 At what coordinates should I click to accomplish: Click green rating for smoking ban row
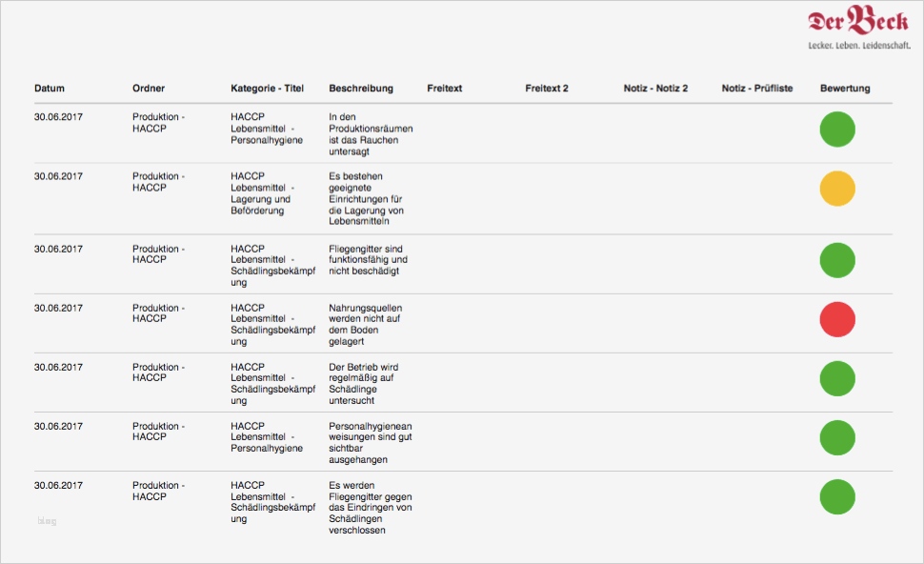(837, 129)
